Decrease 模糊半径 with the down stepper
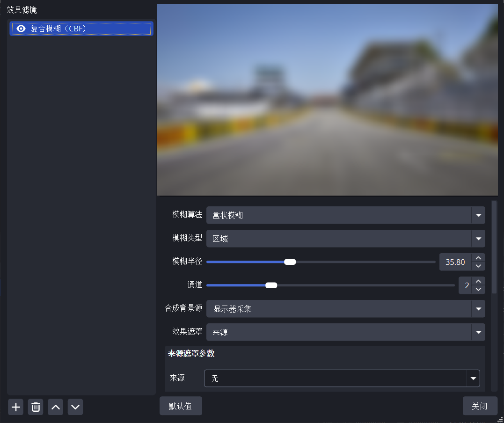Screen dimensions: 504x423 pyautogui.click(x=478, y=267)
